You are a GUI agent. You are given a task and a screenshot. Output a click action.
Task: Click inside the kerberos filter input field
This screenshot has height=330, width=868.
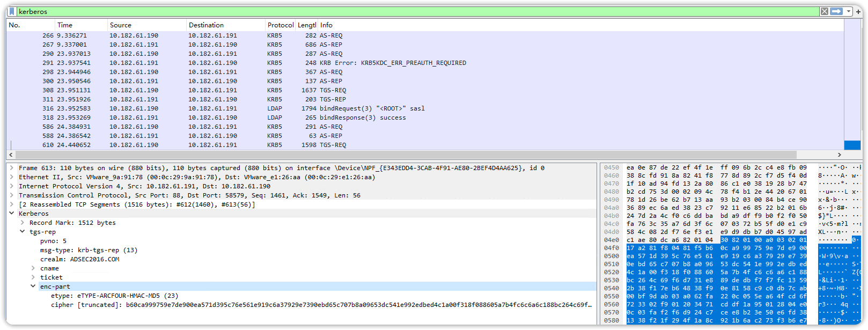point(376,11)
